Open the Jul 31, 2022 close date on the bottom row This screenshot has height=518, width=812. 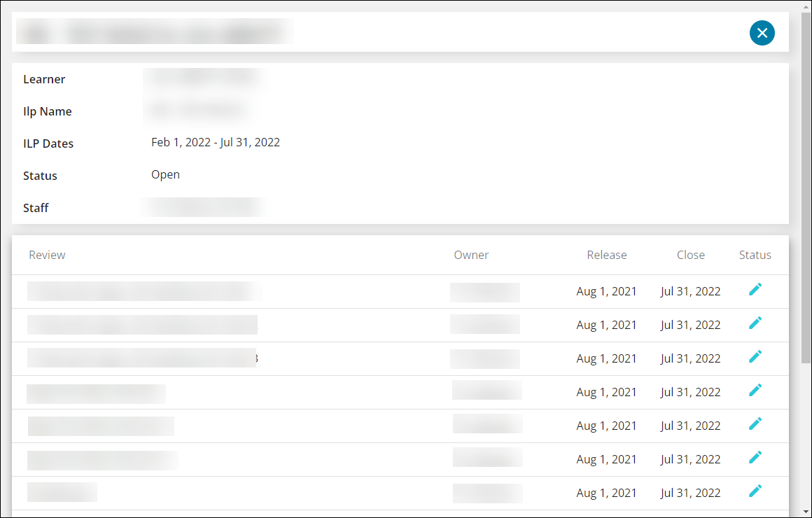(x=691, y=493)
